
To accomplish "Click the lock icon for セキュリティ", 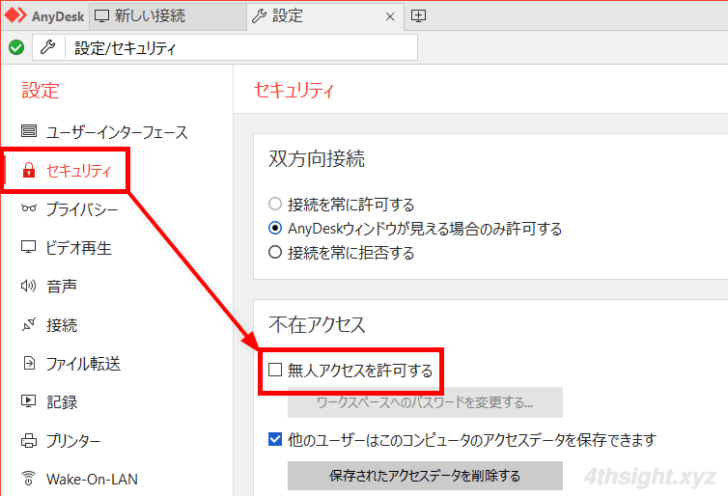I will coord(29,170).
